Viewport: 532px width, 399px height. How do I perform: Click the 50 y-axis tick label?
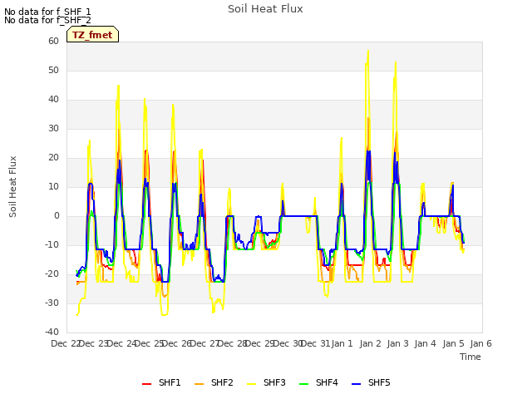point(53,70)
